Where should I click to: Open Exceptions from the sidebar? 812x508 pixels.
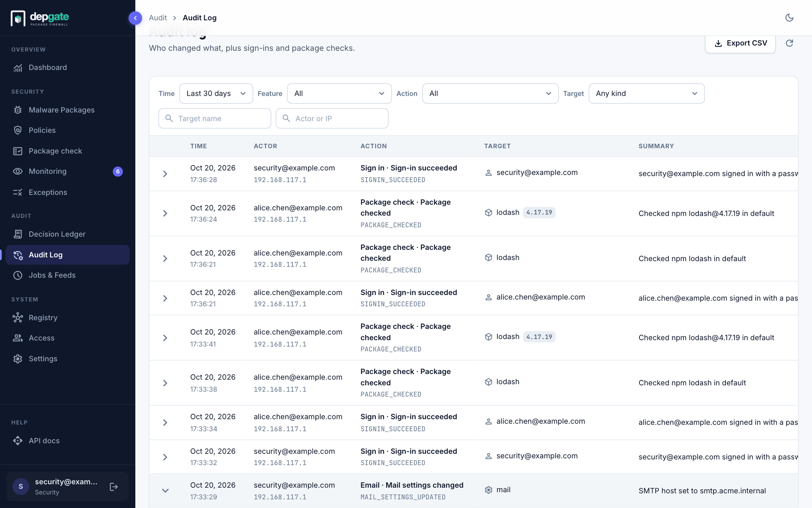(68, 192)
